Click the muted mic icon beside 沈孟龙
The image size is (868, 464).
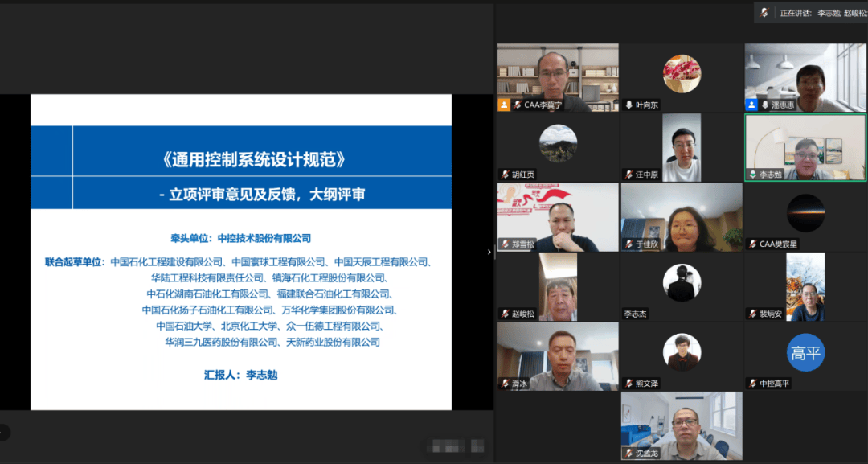point(628,453)
